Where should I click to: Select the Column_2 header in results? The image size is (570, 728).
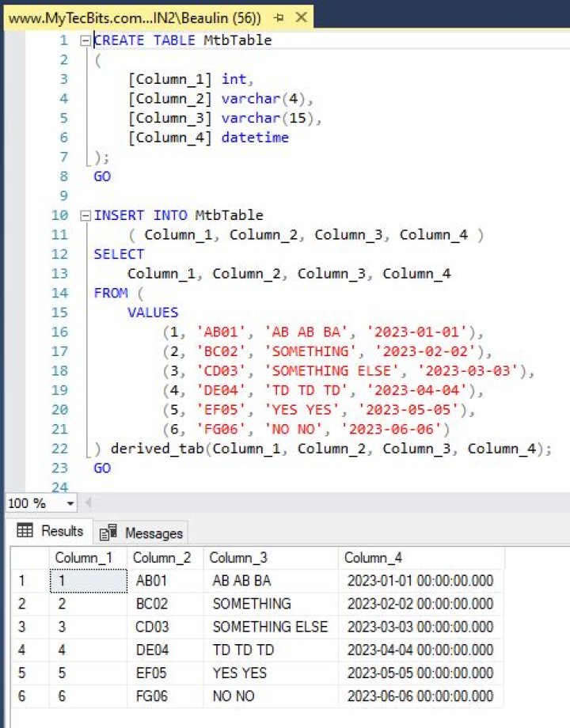coord(165,558)
